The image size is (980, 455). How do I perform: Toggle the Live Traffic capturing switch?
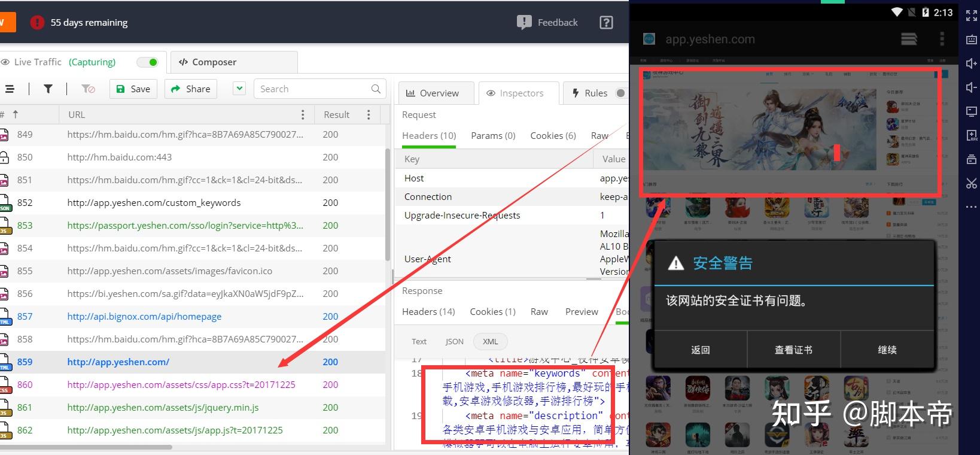[147, 62]
